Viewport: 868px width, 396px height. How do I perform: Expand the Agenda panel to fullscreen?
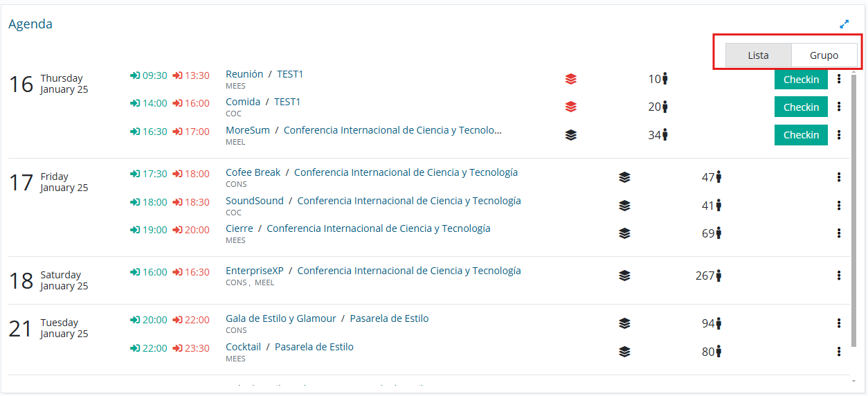coord(844,24)
